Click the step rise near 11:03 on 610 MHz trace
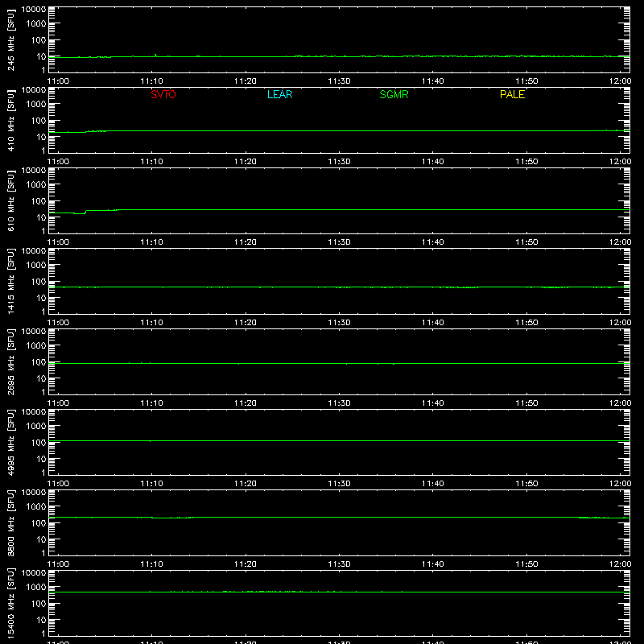Image resolution: width=644 pixels, height=644 pixels. (x=86, y=212)
